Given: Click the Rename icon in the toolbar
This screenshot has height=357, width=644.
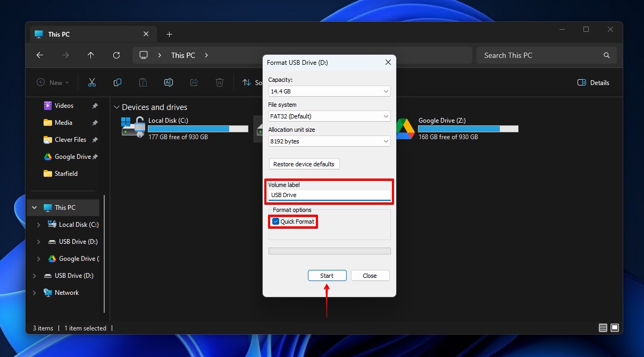Looking at the screenshot, I should click(x=168, y=82).
